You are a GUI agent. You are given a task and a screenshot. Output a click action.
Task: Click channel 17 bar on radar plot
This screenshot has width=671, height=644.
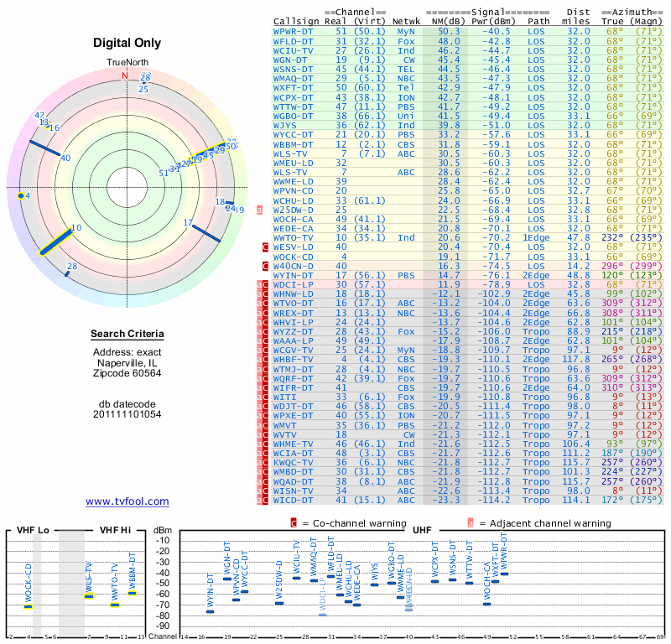tap(206, 233)
